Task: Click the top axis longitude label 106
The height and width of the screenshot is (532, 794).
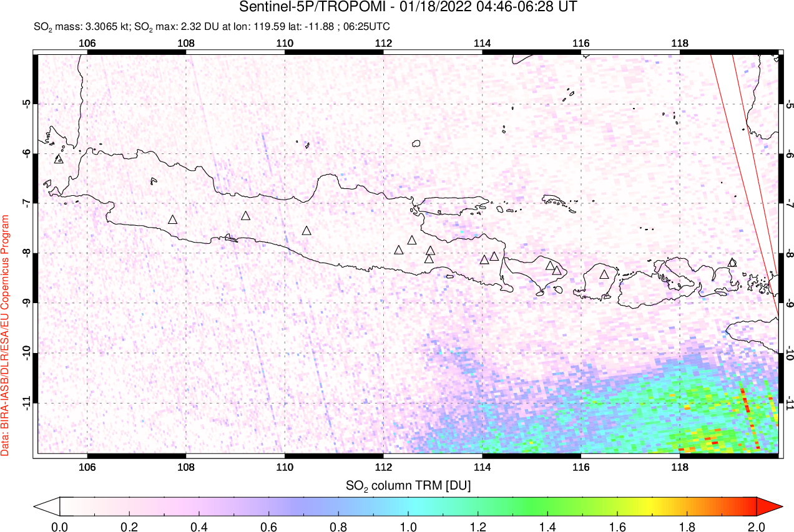Action: click(x=87, y=44)
